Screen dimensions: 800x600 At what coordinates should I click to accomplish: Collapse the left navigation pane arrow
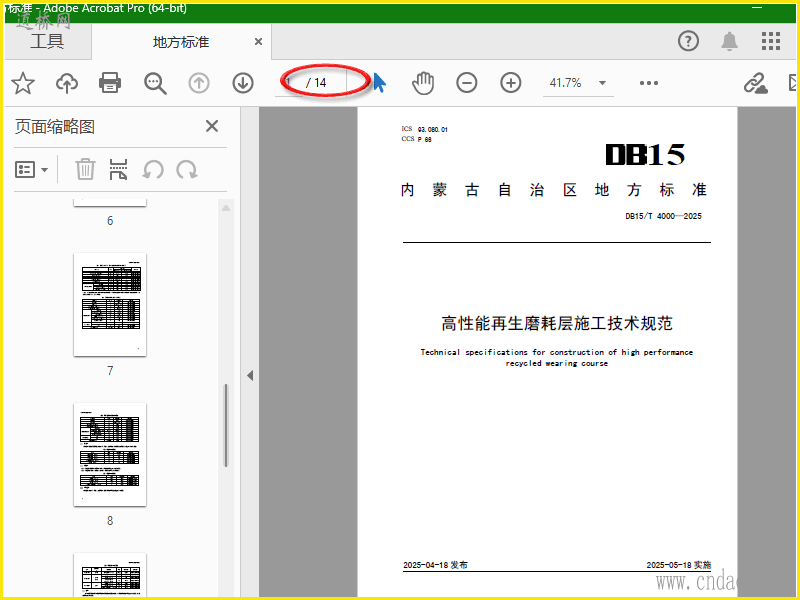[250, 376]
